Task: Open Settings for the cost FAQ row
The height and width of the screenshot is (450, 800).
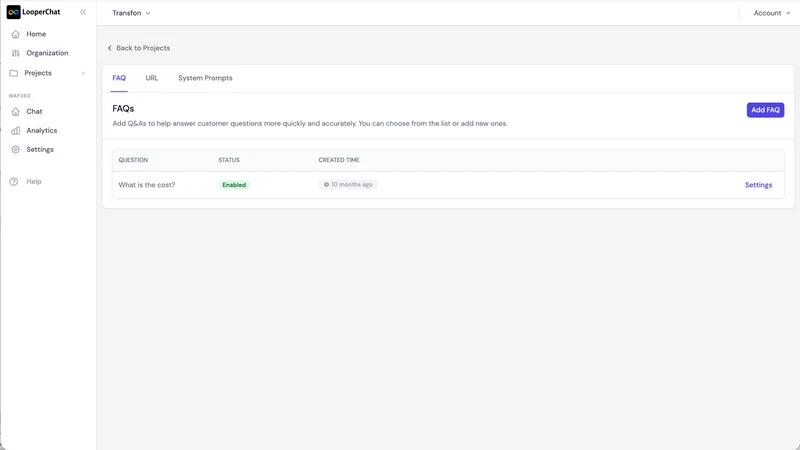Action: coord(758,185)
